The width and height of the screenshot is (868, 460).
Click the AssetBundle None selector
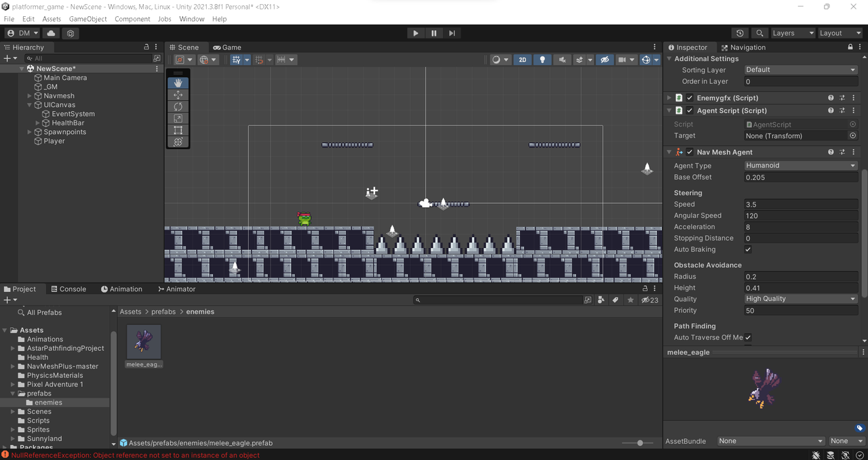point(771,441)
